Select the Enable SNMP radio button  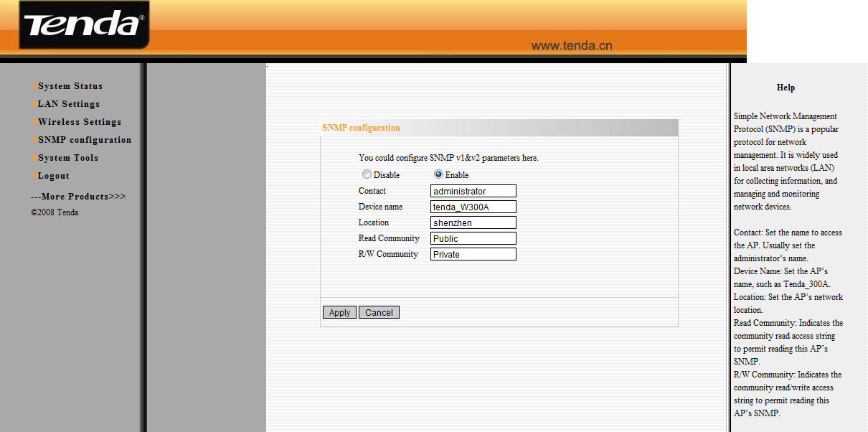[438, 174]
